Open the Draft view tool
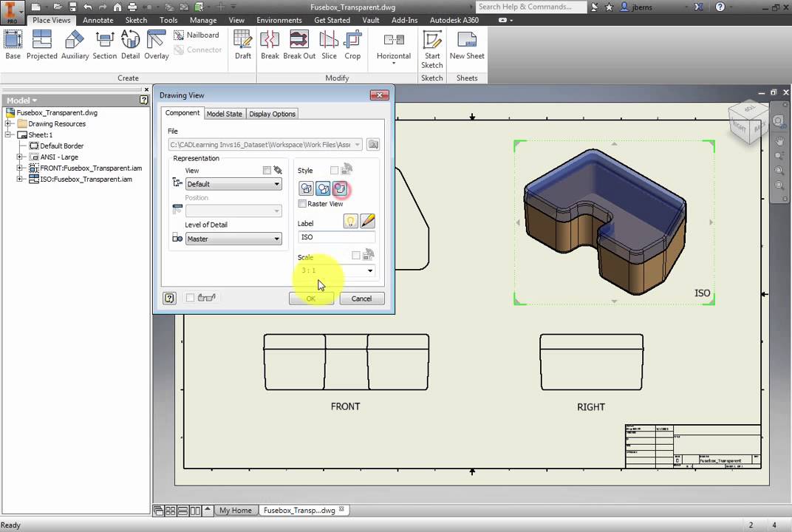The height and width of the screenshot is (532, 792). click(x=243, y=44)
